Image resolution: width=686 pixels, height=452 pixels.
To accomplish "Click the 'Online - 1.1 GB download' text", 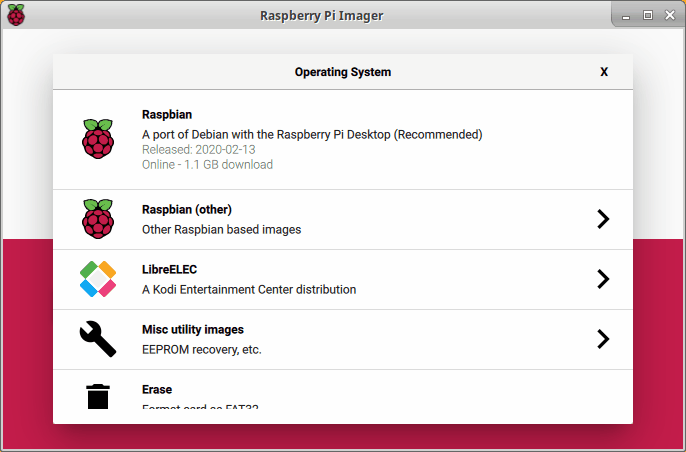I will [207, 164].
